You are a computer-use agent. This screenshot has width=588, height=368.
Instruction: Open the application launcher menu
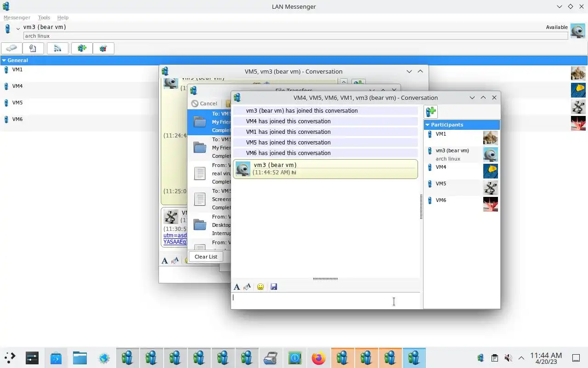pos(10,358)
